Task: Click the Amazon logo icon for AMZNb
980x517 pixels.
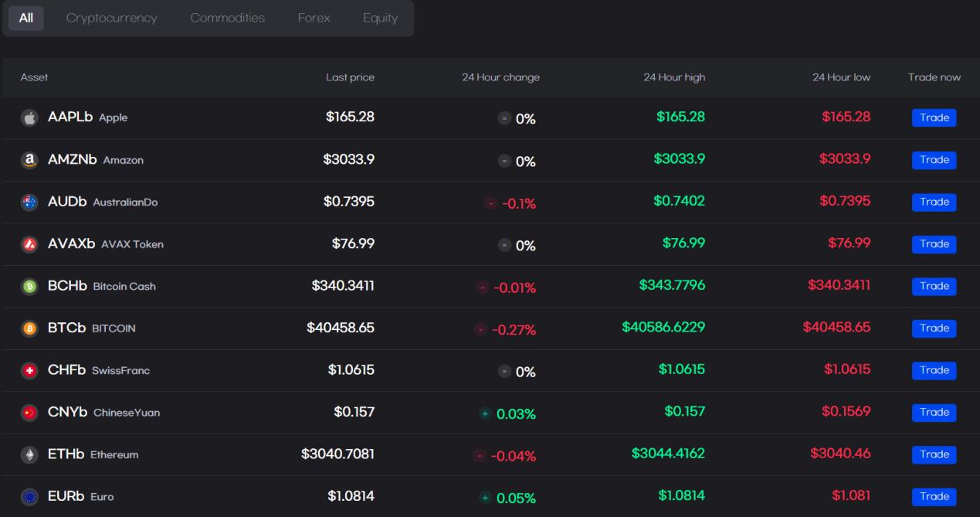Action: coord(29,160)
